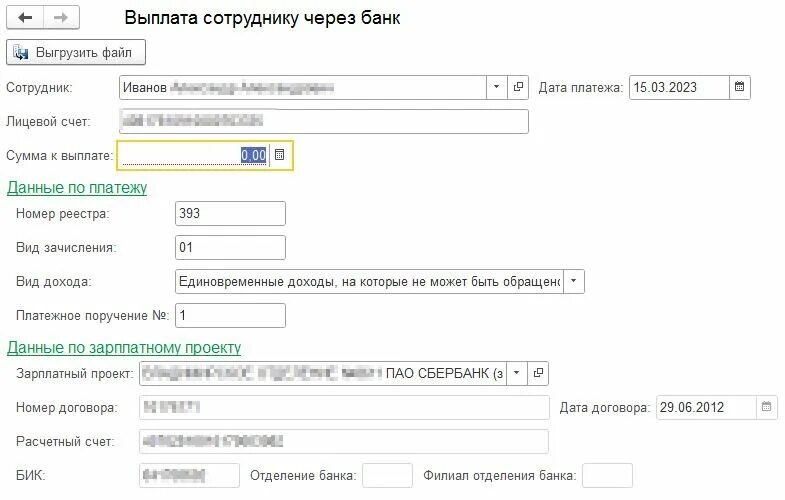Expand the Сотрудник dropdown list

[x=497, y=87]
